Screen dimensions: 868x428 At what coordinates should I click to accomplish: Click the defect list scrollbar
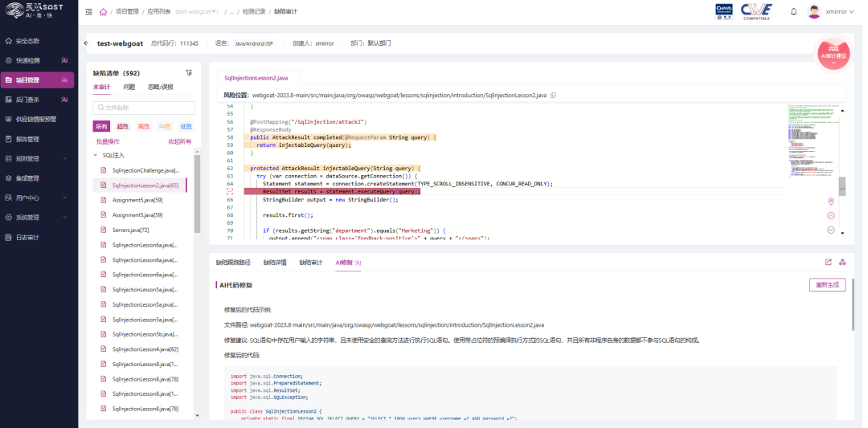[197, 194]
